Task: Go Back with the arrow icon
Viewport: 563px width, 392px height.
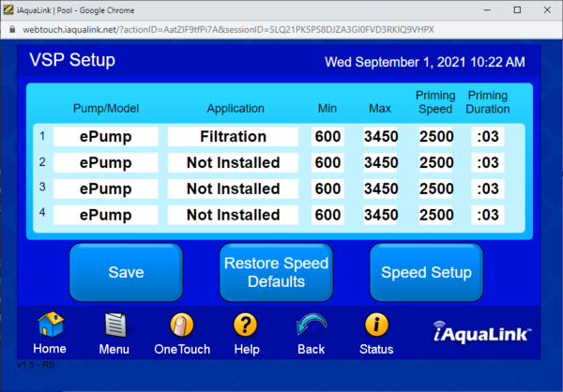Action: pos(311,324)
